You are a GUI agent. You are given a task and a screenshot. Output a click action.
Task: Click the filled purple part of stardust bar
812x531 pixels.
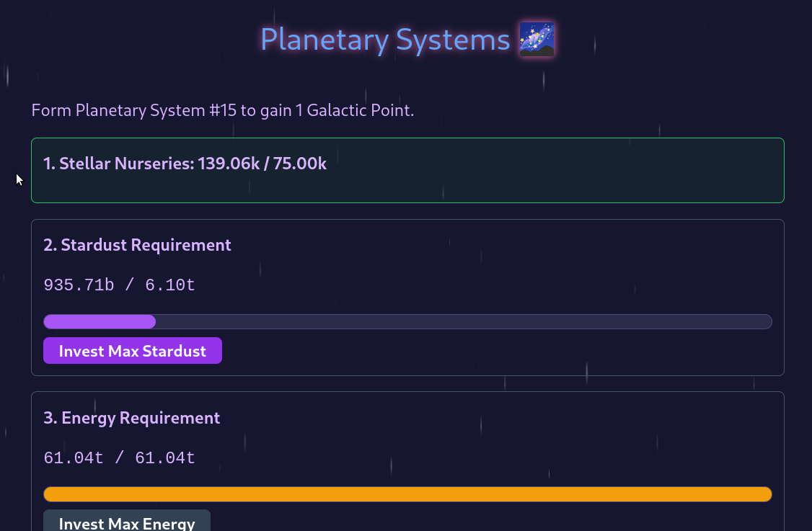[100, 321]
